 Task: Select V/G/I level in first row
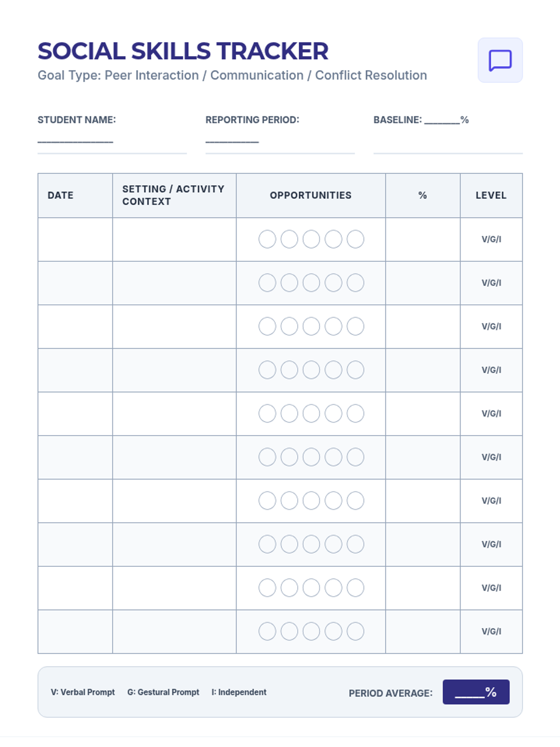pyautogui.click(x=491, y=239)
